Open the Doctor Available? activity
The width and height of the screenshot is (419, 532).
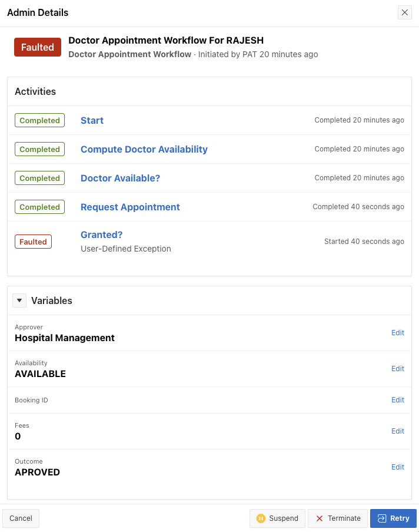tap(120, 178)
